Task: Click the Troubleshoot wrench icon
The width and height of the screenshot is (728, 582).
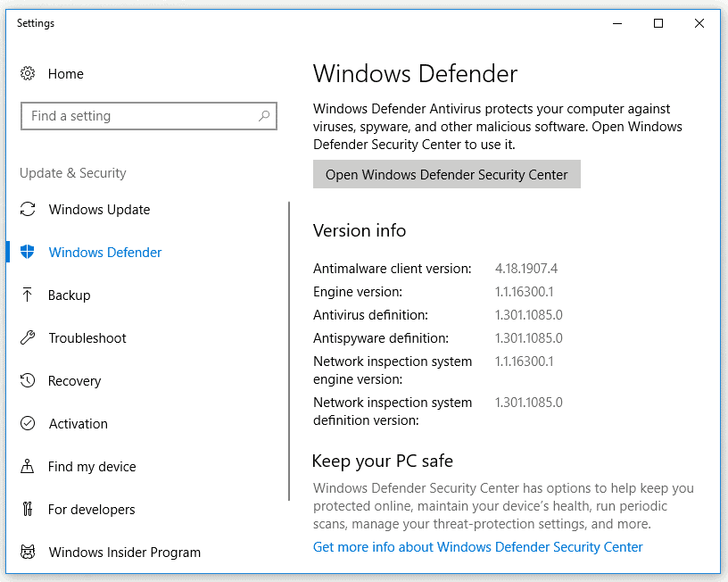Action: (x=28, y=337)
